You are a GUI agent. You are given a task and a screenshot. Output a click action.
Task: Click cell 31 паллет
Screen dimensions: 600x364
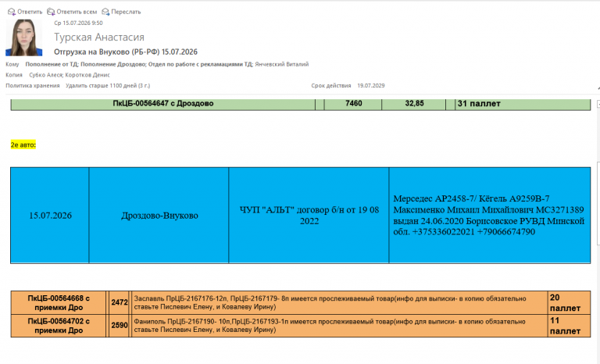click(x=523, y=104)
